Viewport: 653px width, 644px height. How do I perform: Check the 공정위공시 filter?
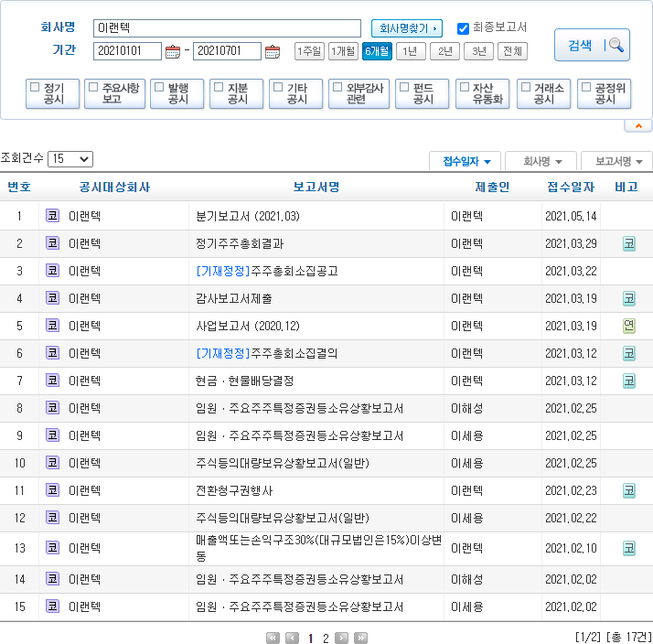[x=586, y=87]
